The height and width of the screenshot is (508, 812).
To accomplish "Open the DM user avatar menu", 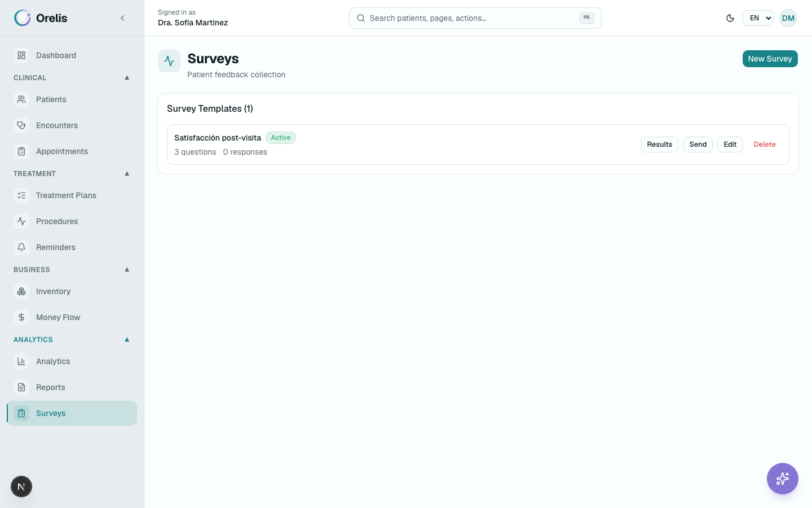I will (788, 18).
